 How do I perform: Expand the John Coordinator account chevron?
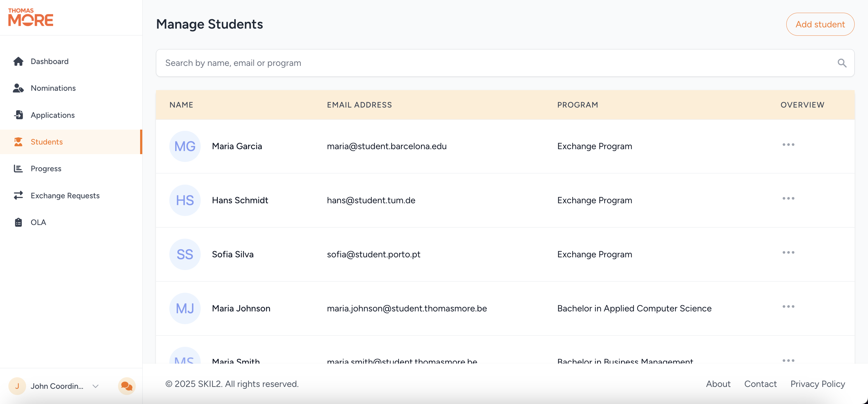(96, 386)
